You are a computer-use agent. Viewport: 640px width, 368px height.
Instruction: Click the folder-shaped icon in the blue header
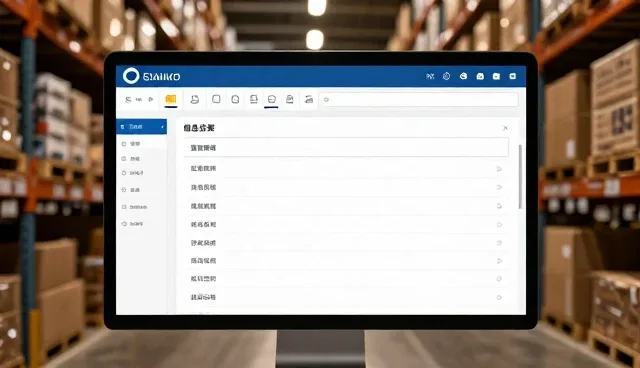coord(496,76)
